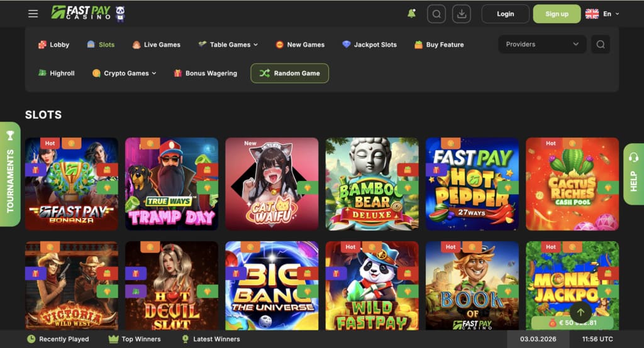644x348 pixels.
Task: Open the Cat Waifu slot
Action: tap(272, 184)
